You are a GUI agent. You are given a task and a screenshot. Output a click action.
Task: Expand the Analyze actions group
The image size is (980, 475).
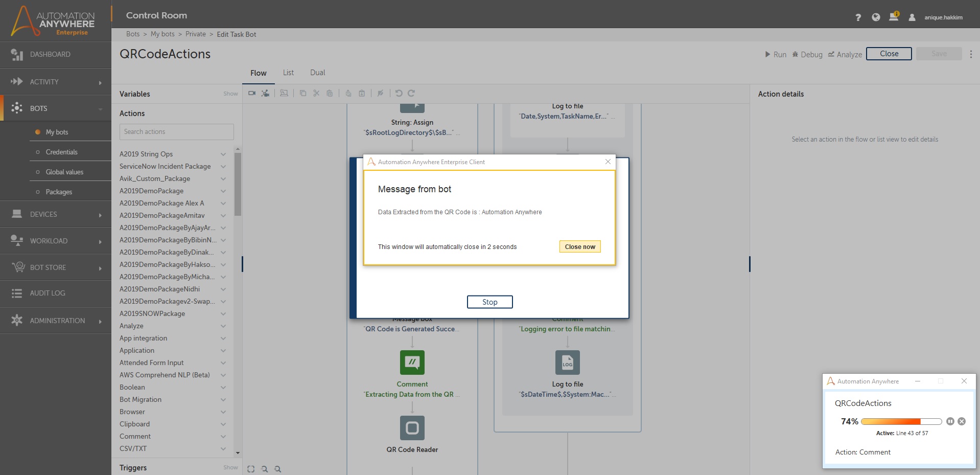pos(223,326)
